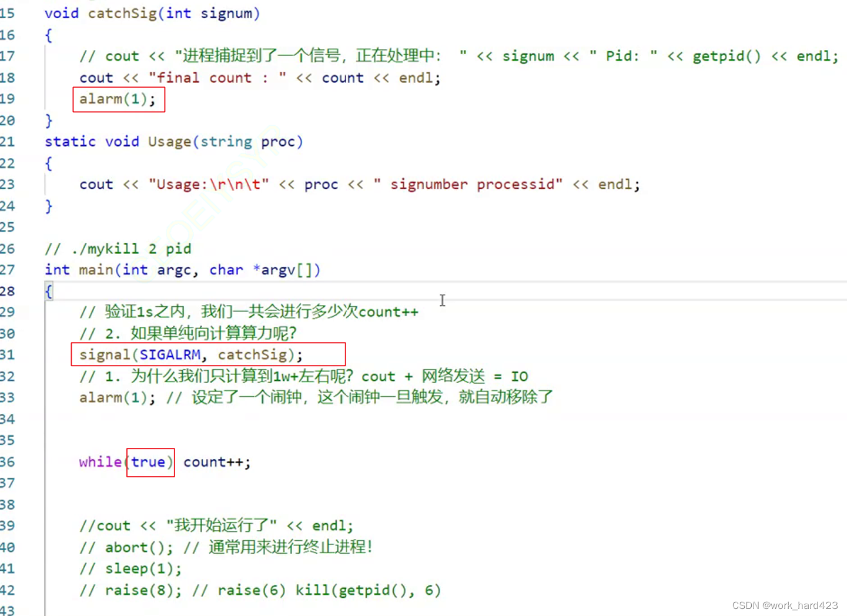The height and width of the screenshot is (616, 847).
Task: Click the 'final count' cout statement
Action: point(260,78)
